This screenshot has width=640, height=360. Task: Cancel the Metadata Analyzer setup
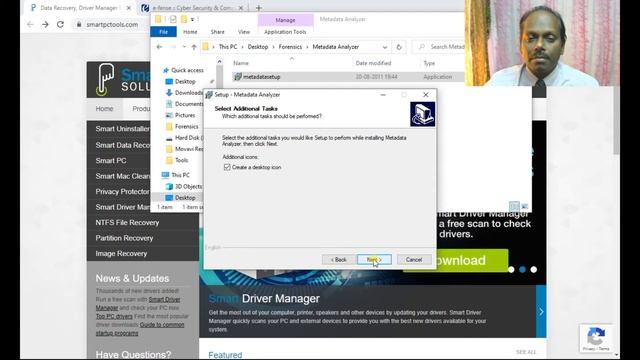(413, 260)
